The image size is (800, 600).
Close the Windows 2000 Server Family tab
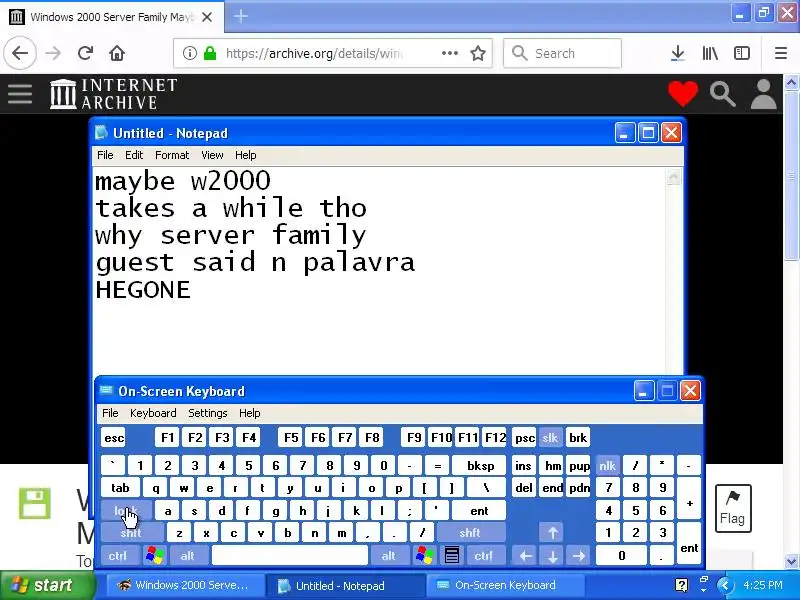tap(207, 17)
